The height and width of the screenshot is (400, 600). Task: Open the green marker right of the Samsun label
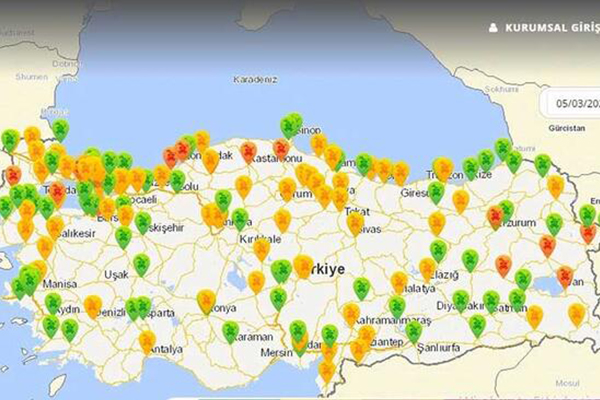tap(364, 163)
